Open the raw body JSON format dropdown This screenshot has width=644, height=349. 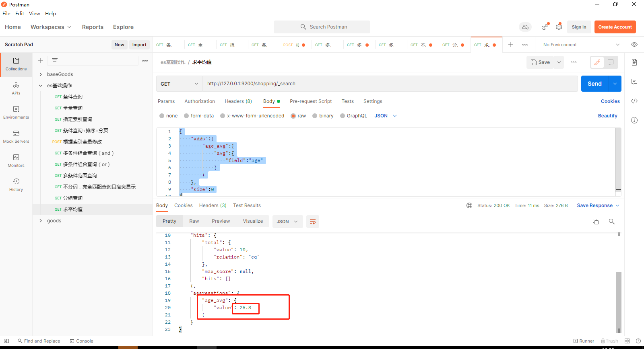click(386, 116)
